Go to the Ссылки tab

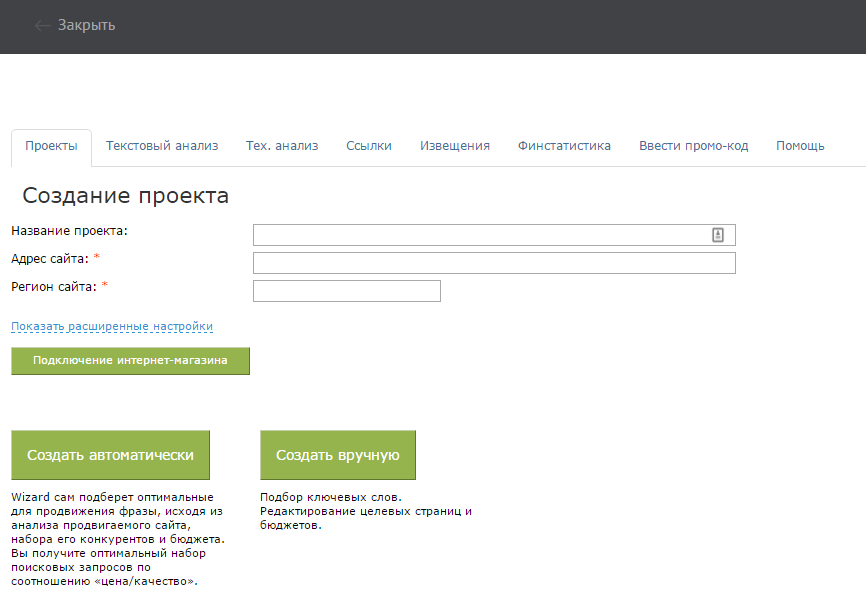tap(369, 146)
